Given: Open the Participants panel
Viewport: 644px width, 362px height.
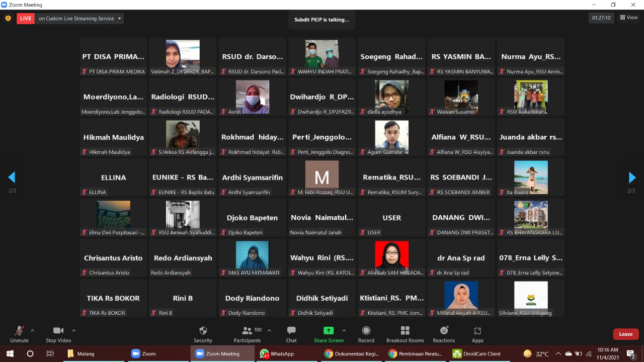Looking at the screenshot, I should coord(248,334).
